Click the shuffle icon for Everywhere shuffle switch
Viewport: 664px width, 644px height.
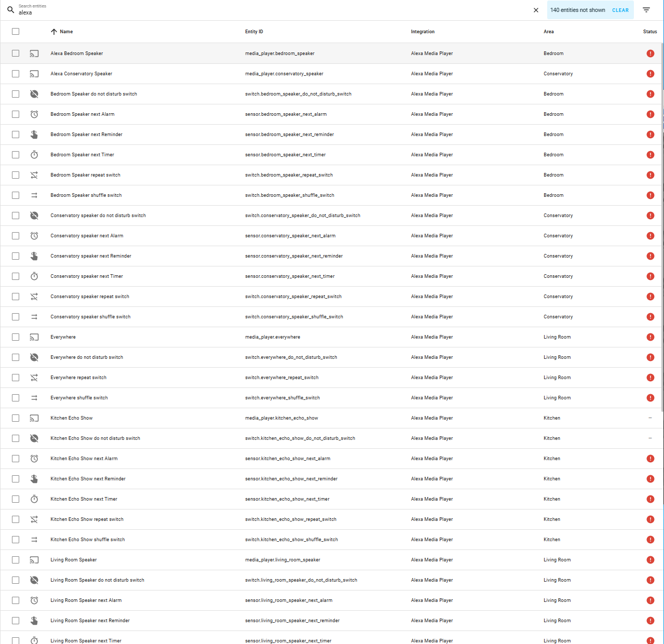click(34, 397)
